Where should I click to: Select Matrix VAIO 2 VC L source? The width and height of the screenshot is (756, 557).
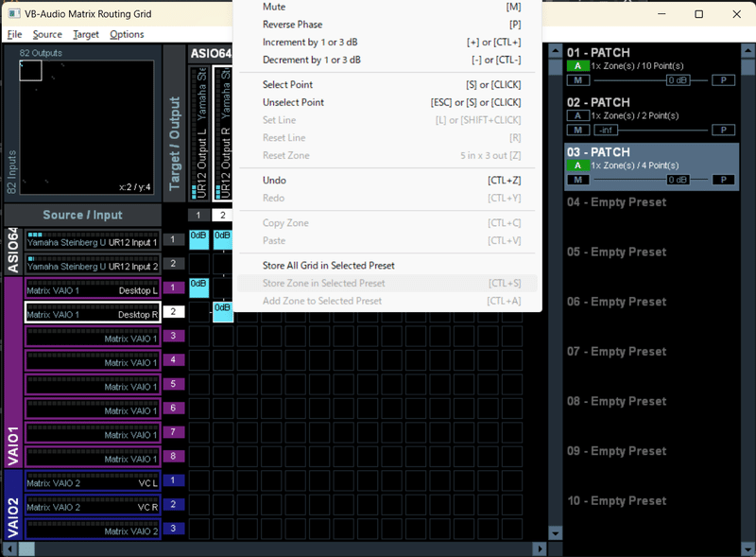click(x=93, y=480)
